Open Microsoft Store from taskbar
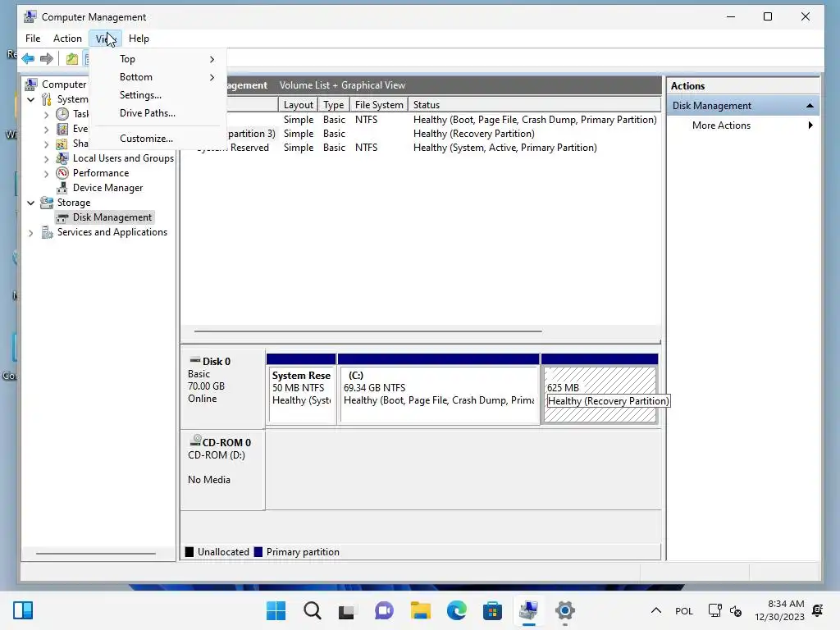This screenshot has width=840, height=630. (x=492, y=610)
